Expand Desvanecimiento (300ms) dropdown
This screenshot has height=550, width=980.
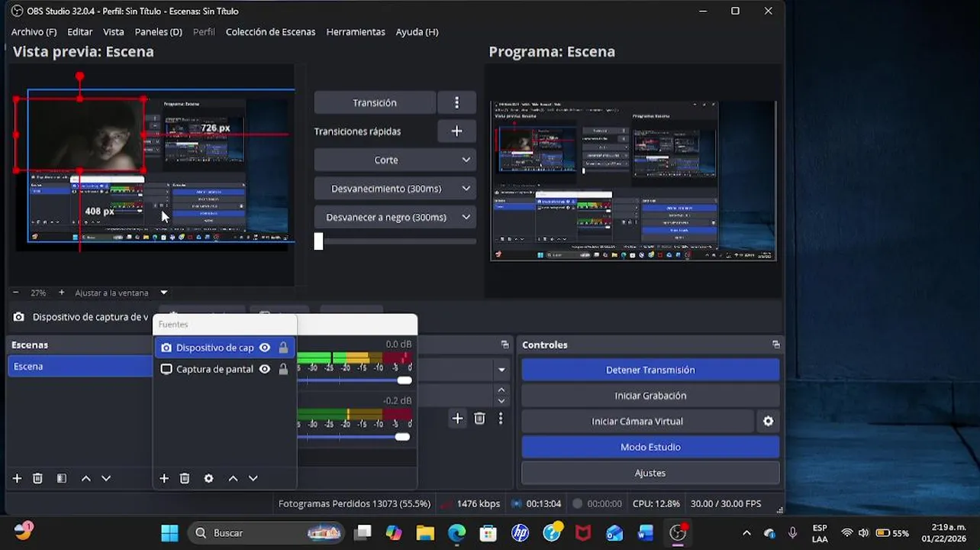[395, 189]
